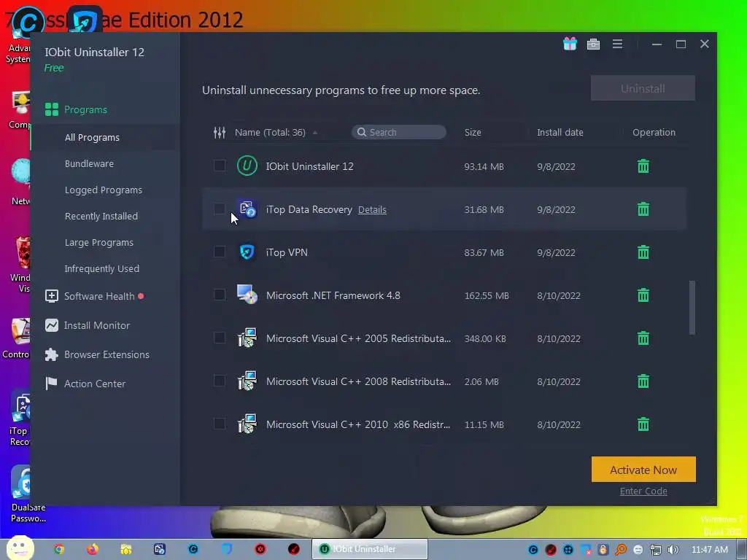Click the magnifier icon in the search box
This screenshot has width=747, height=560.
pyautogui.click(x=362, y=132)
